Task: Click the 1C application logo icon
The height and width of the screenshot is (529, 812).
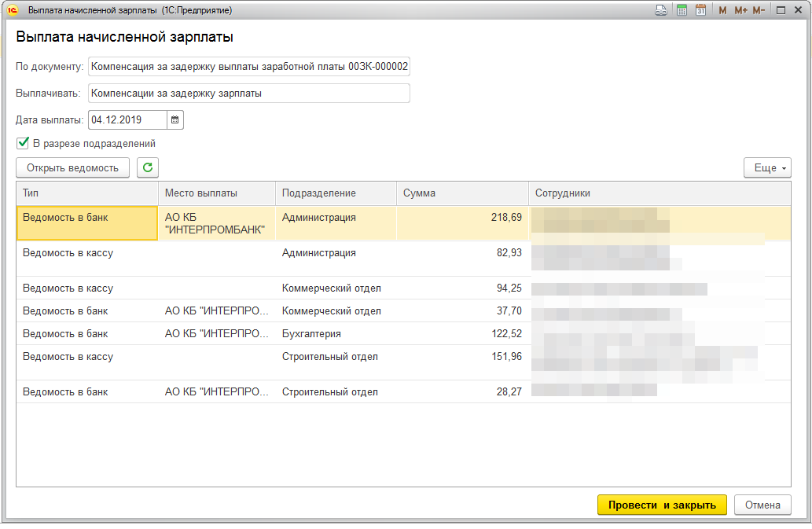Action: point(13,10)
